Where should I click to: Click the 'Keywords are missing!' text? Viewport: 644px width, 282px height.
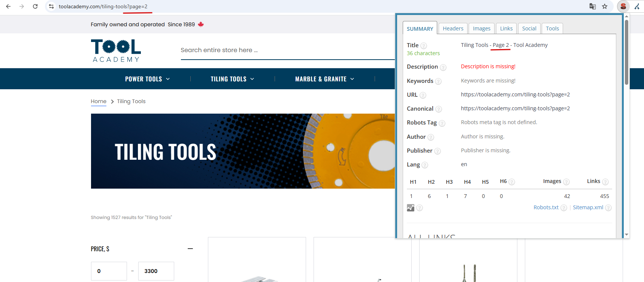coord(488,81)
